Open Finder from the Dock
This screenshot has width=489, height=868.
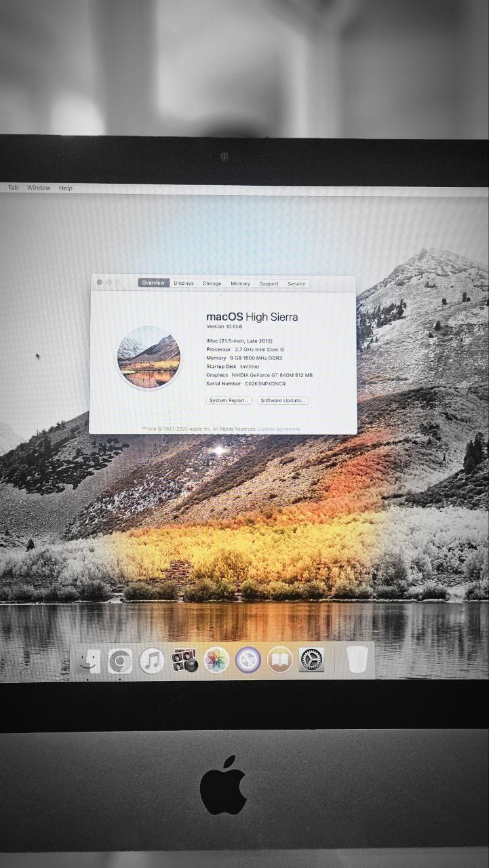pos(88,660)
